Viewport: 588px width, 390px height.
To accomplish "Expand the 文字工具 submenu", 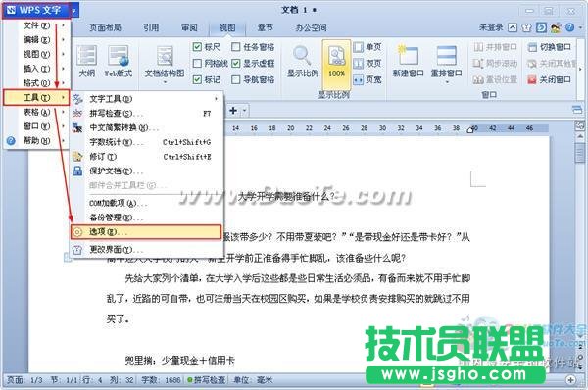I will (x=146, y=99).
